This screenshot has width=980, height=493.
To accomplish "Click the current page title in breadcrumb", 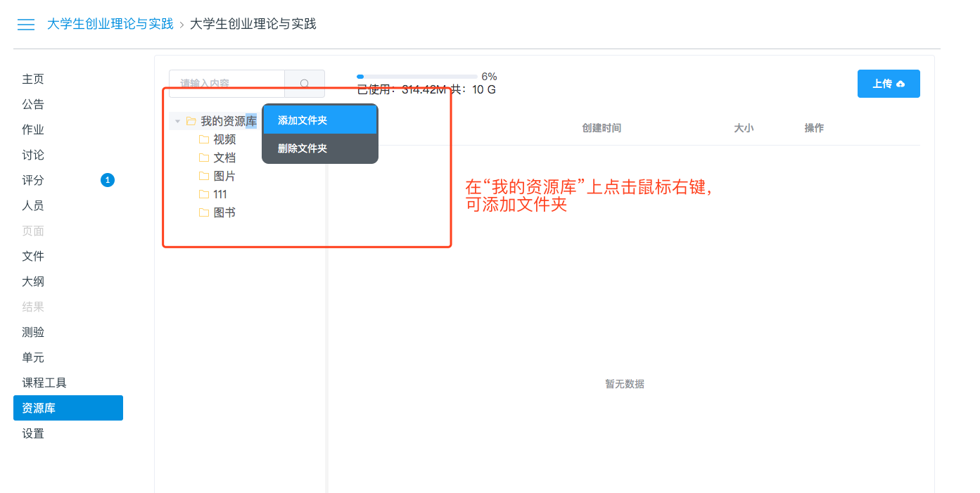I will 253,24.
